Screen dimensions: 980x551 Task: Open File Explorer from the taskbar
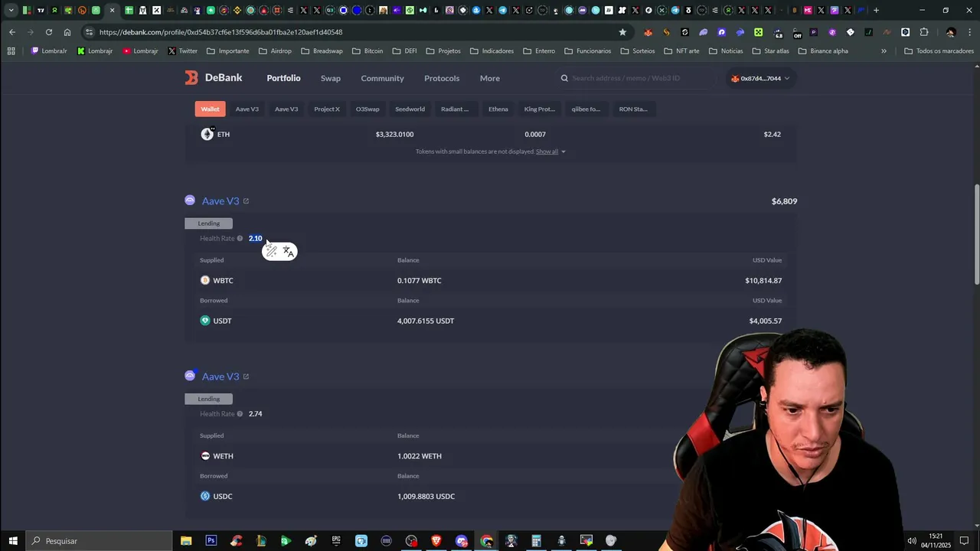(x=186, y=541)
